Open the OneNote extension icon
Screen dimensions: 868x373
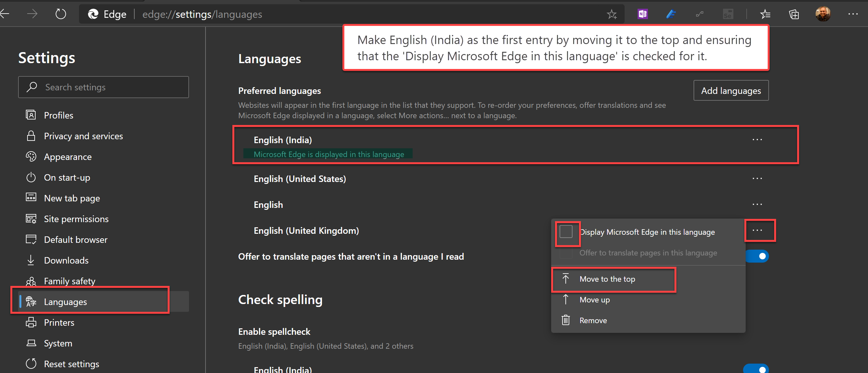642,14
